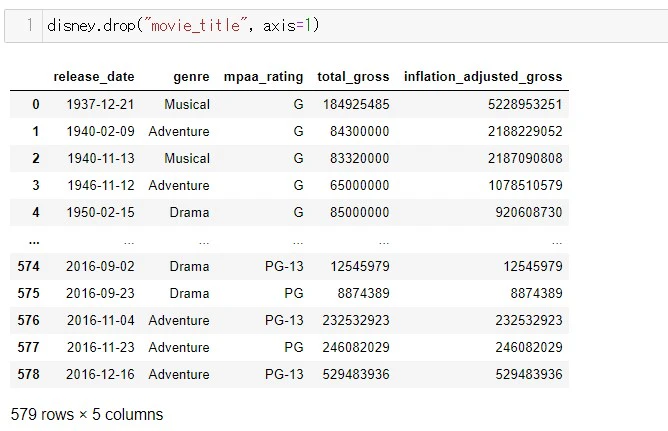668x431 pixels.
Task: Select the date cell 2016-11-04
Action: (101, 320)
